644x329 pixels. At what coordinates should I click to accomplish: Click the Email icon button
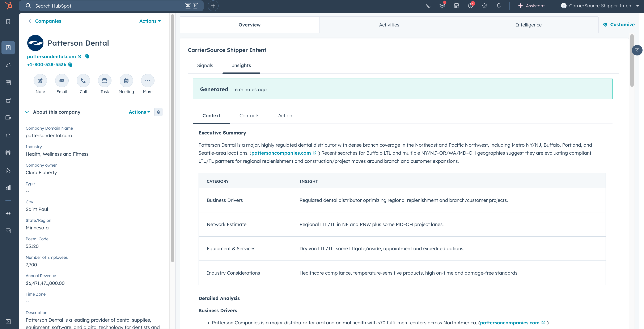(62, 80)
